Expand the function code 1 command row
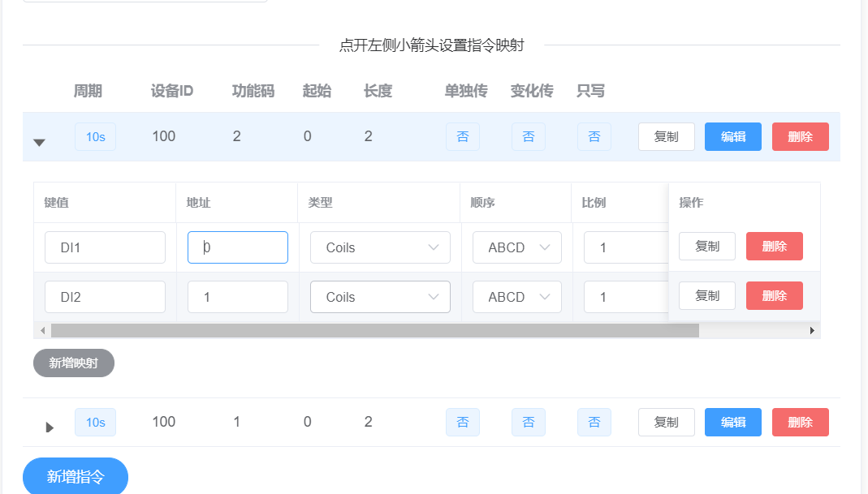Screen dimensions: 868x494 [x=50, y=427]
